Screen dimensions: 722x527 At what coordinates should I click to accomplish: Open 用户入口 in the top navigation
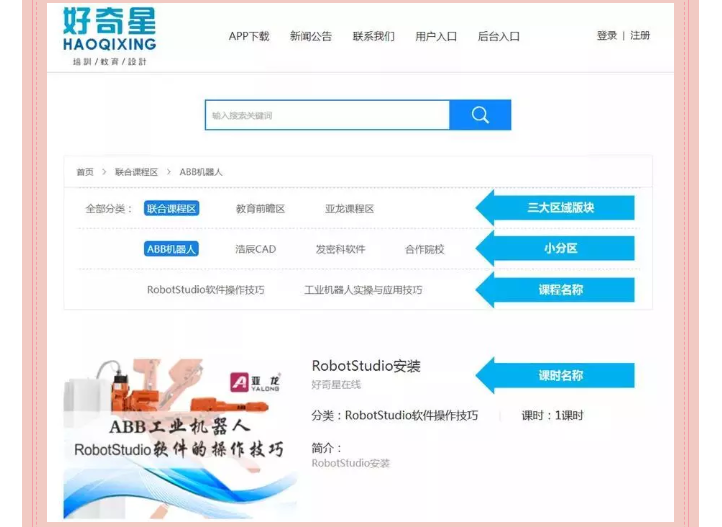436,36
